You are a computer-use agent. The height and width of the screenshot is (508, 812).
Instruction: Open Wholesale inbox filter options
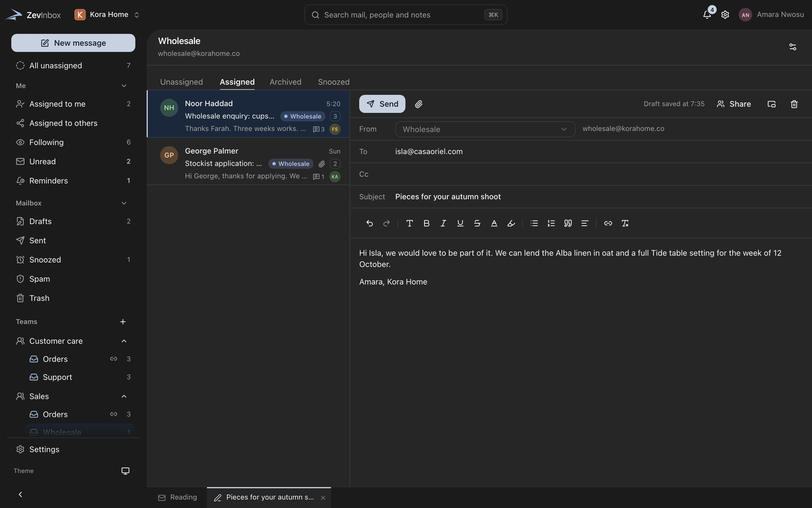(793, 47)
